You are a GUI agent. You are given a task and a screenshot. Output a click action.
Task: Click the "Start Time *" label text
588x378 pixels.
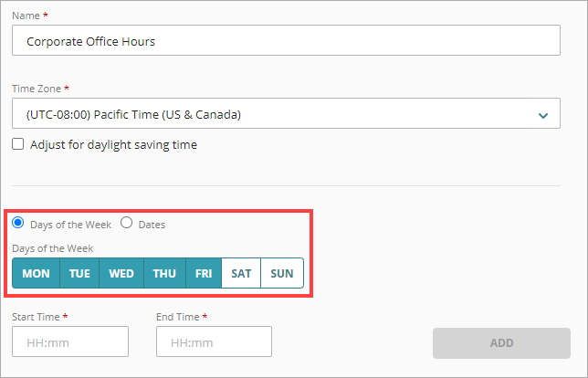click(x=41, y=317)
